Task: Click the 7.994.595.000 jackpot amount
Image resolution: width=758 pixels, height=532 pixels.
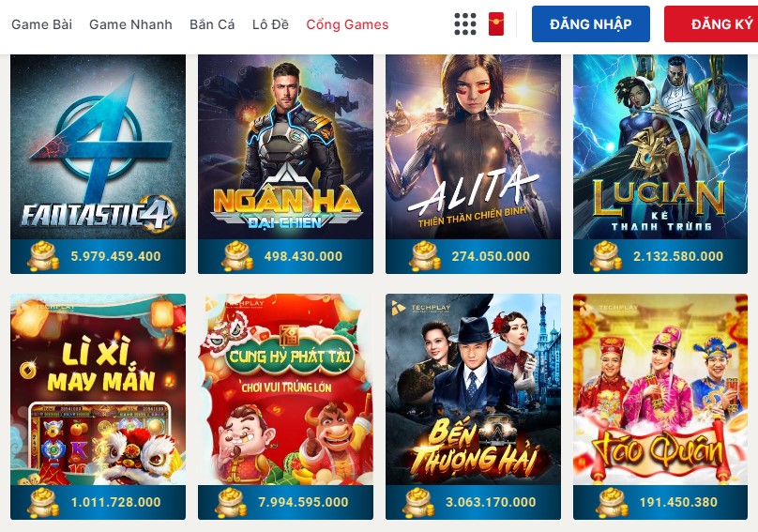Action: click(303, 502)
